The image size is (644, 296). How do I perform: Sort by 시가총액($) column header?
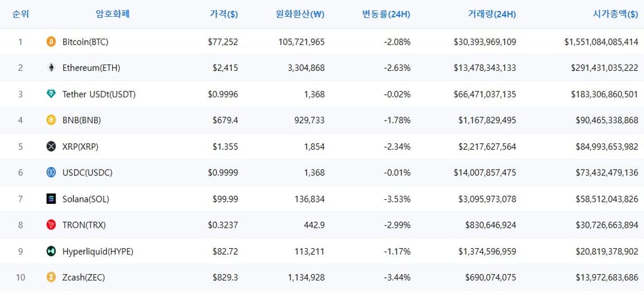tap(616, 14)
